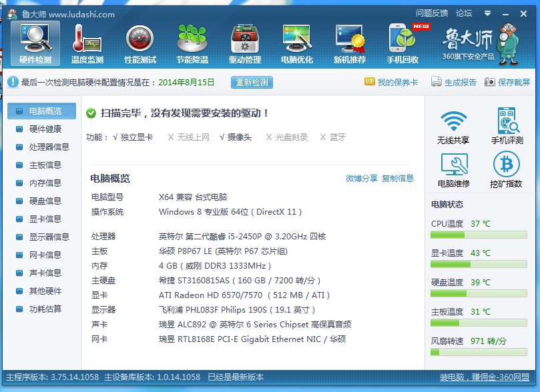This screenshot has height=392, width=540.
Task: Click the VIP 我的保养卡 icon
Action: [370, 81]
